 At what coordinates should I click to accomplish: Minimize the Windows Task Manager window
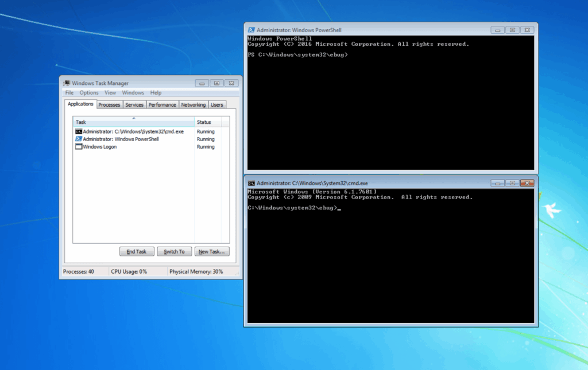202,83
